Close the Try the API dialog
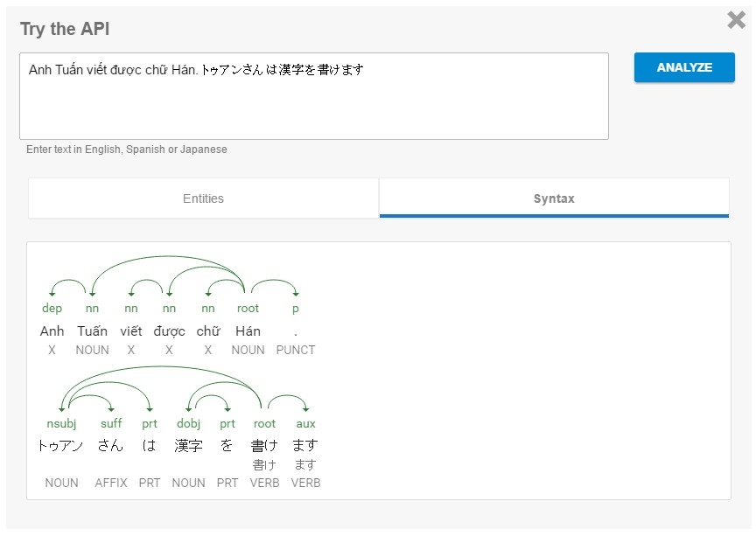756x536 pixels. tap(736, 20)
